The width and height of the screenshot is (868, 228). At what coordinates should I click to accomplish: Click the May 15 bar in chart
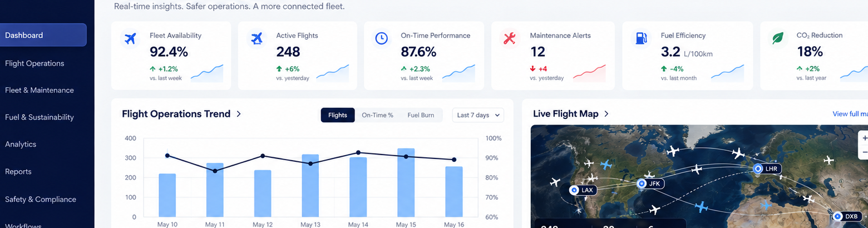406,182
